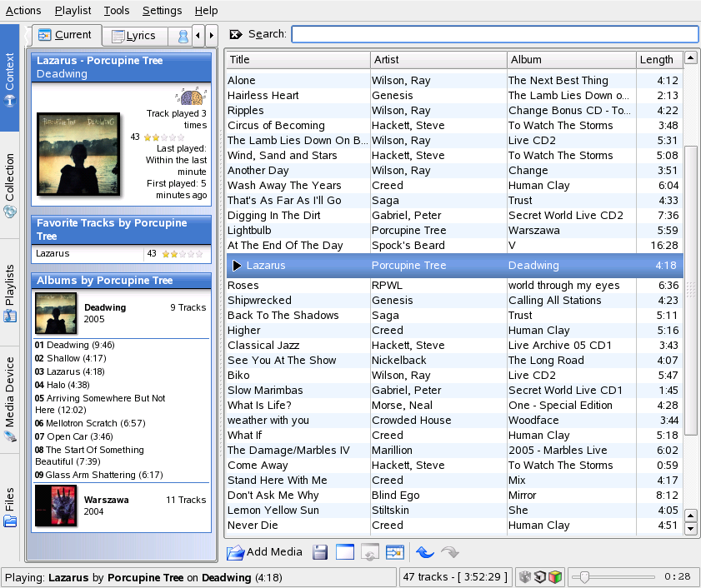Click the star rating under Track played
701x588 pixels.
(164, 137)
